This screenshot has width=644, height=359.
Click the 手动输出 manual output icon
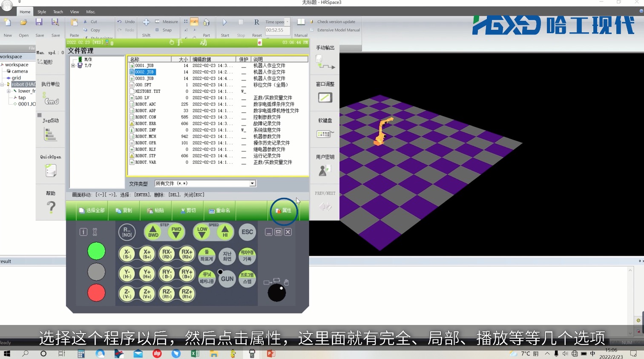[325, 62]
